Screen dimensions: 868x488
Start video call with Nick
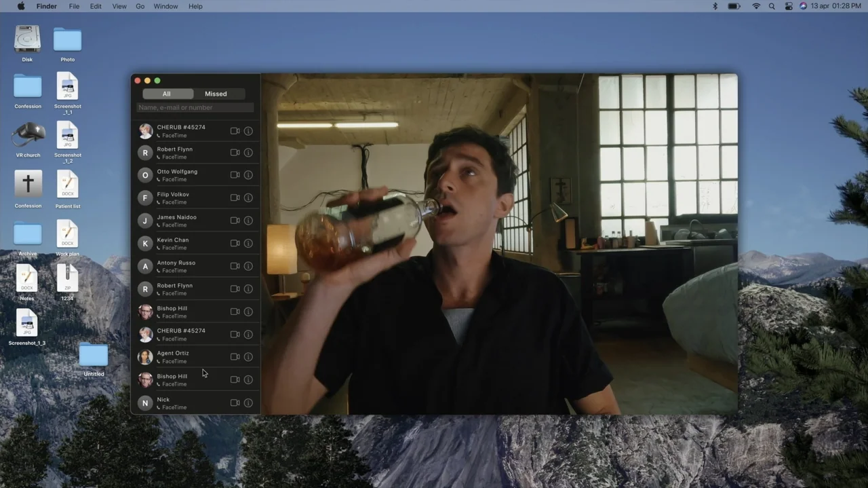[235, 402]
